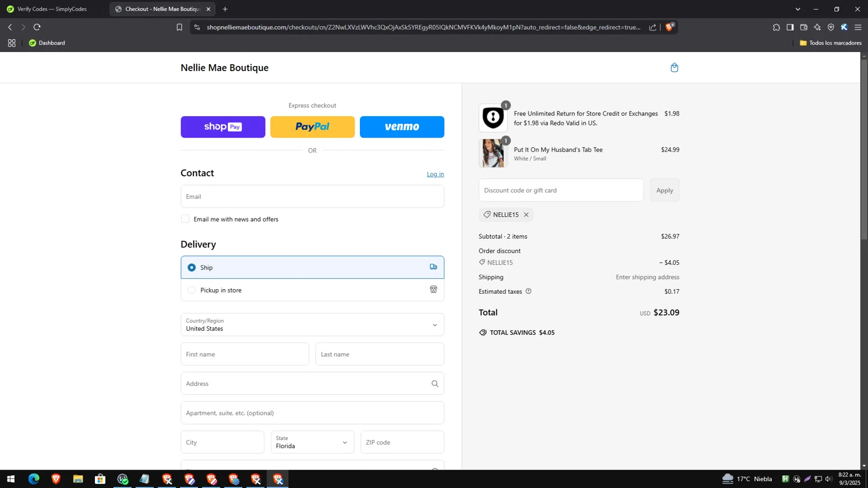The image size is (868, 488).
Task: Expand the browser tab search chevron
Action: tap(798, 9)
